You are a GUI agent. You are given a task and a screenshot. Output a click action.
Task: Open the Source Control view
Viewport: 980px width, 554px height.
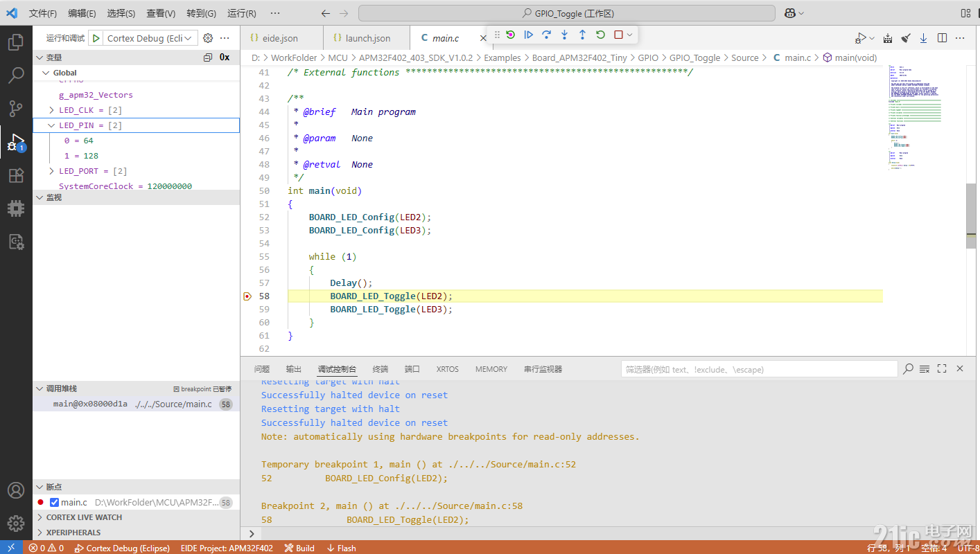tap(16, 109)
